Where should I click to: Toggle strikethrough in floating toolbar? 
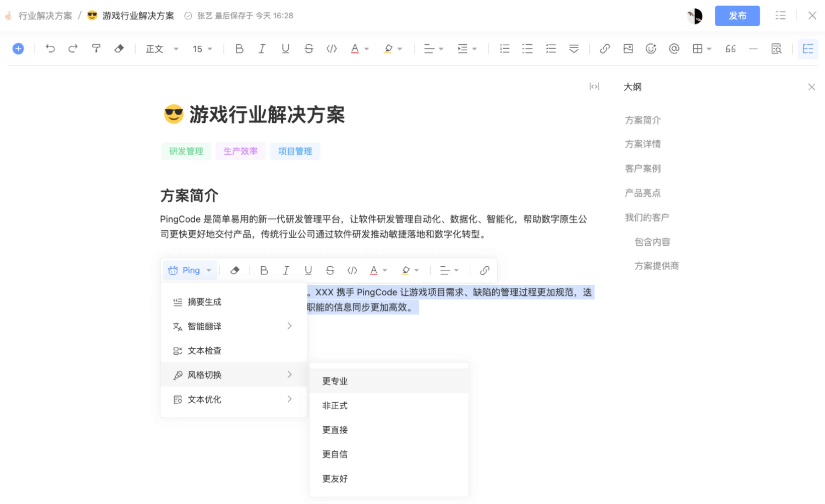[x=330, y=270]
